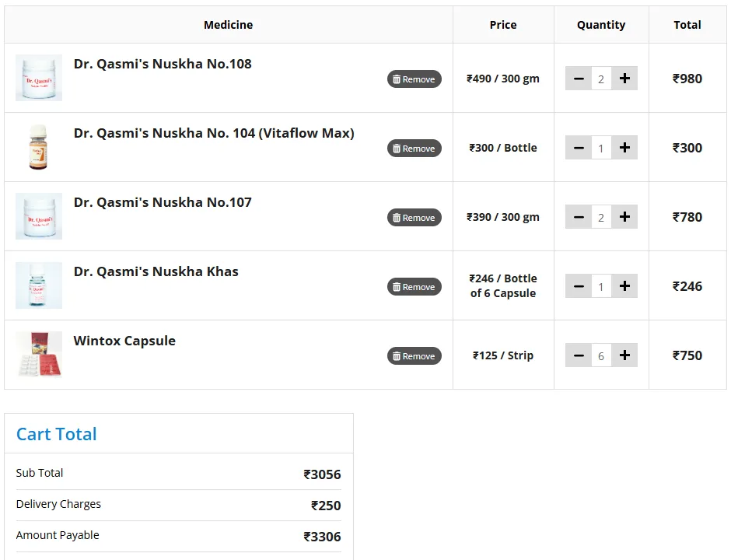Open Dr. Qasmi's Nuskha Khas product page
738x560 pixels.
[x=156, y=271]
